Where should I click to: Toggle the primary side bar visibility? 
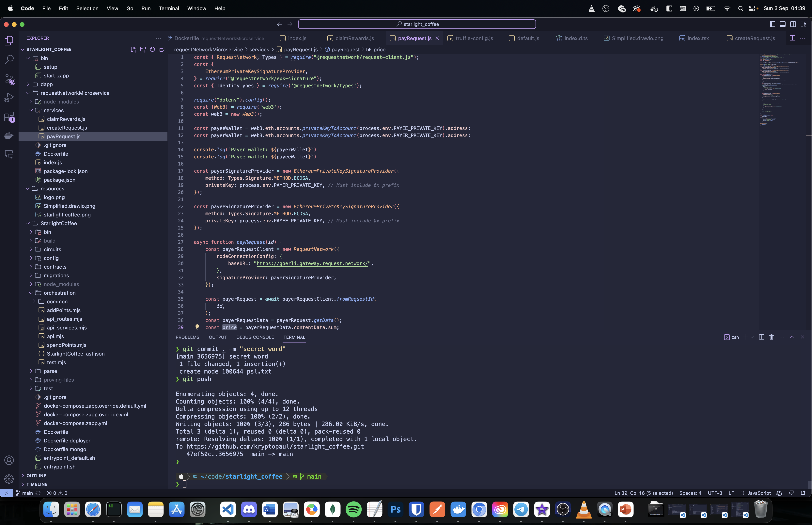point(773,24)
